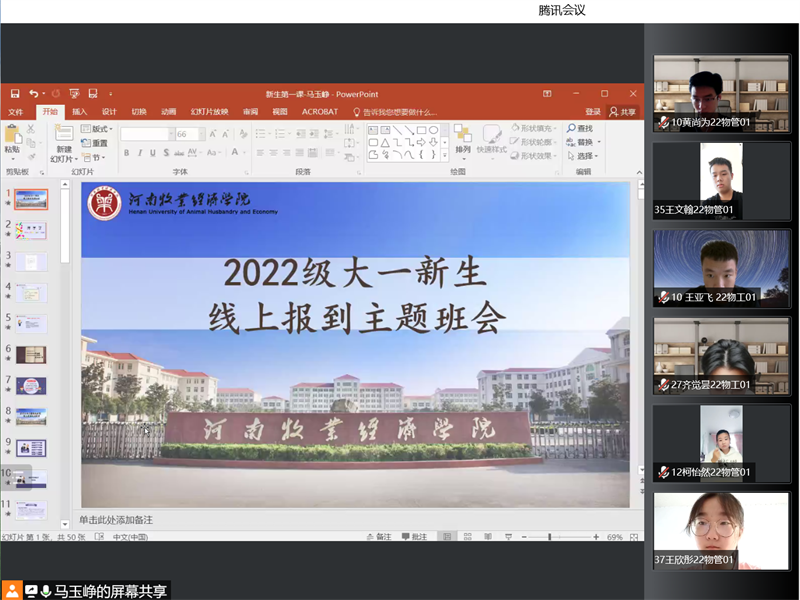Toggle the notes (备注) pane

coord(378,537)
